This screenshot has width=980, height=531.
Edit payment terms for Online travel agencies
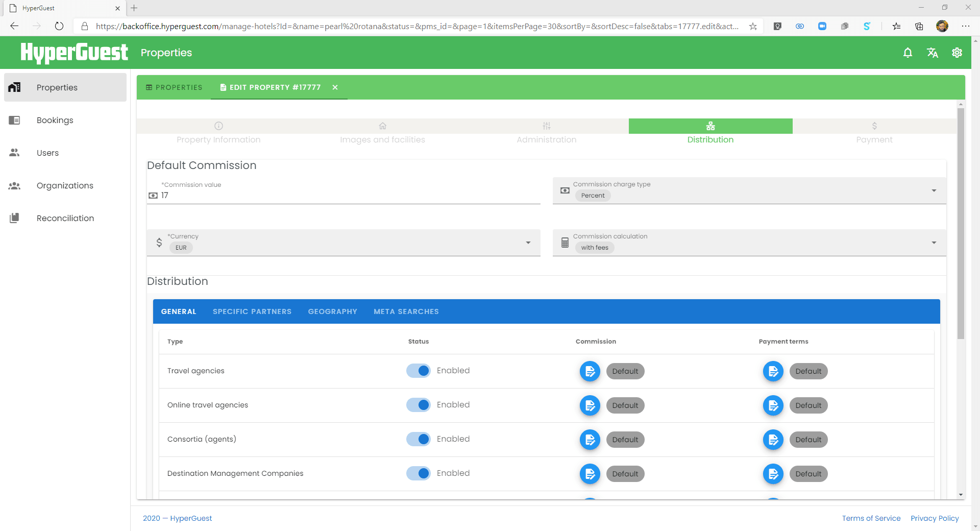tap(773, 405)
